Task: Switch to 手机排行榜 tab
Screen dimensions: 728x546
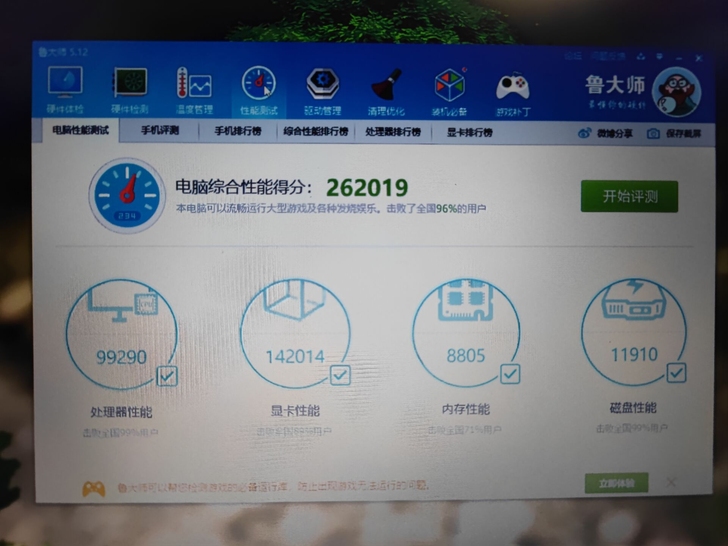Action: (238, 131)
